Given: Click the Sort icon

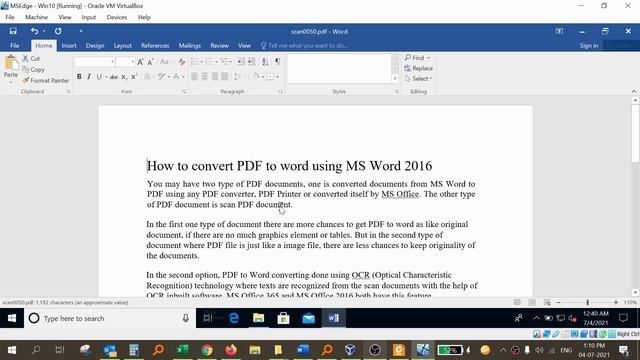Looking at the screenshot, I should coord(265,62).
